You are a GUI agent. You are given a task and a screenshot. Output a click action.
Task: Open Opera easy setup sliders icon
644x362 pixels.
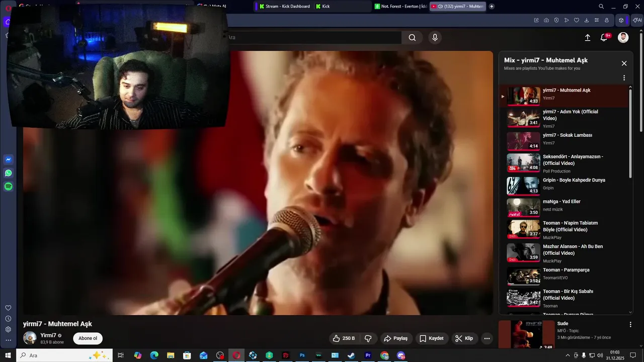tap(597, 20)
